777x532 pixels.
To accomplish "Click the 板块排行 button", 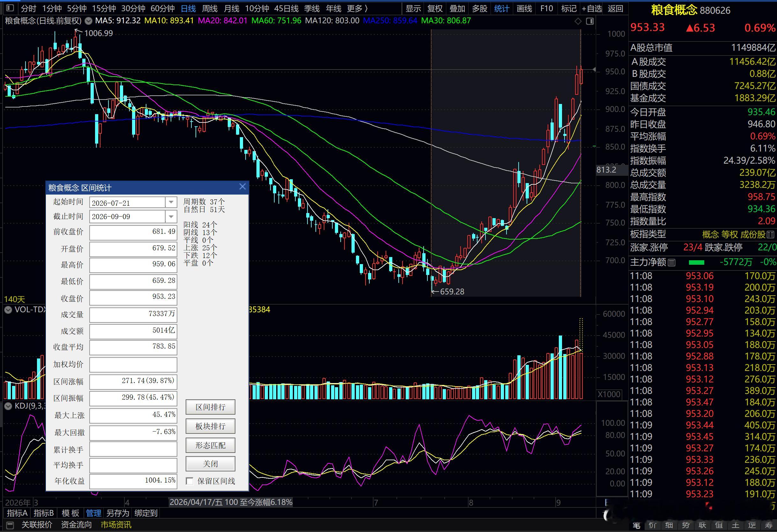I will tap(210, 426).
